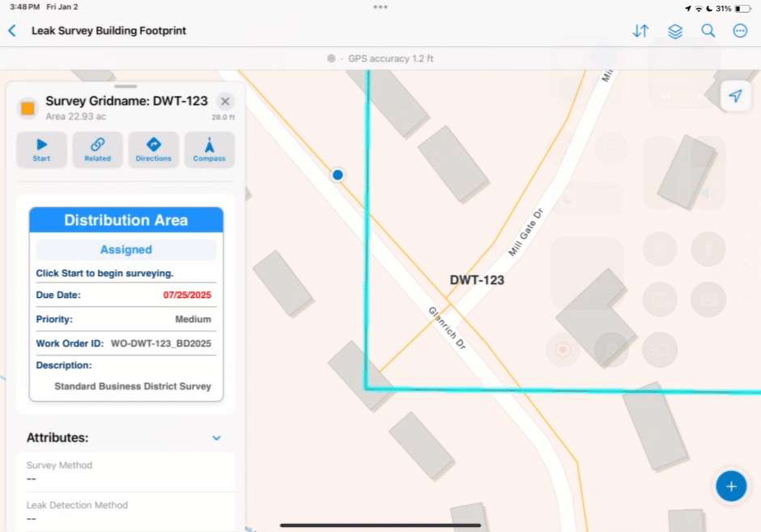Tap the swap arrows icon in the toolbar
761x532 pixels.
[640, 31]
